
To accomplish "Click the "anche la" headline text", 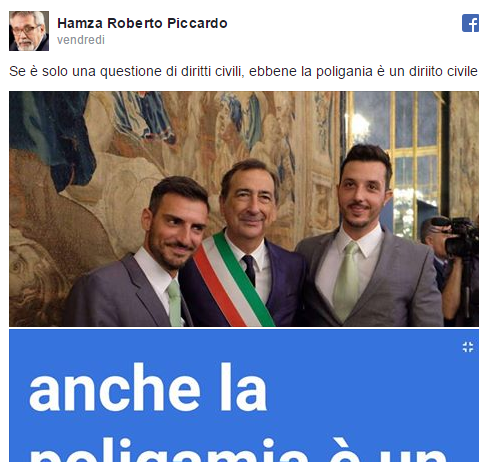I will point(148,388).
